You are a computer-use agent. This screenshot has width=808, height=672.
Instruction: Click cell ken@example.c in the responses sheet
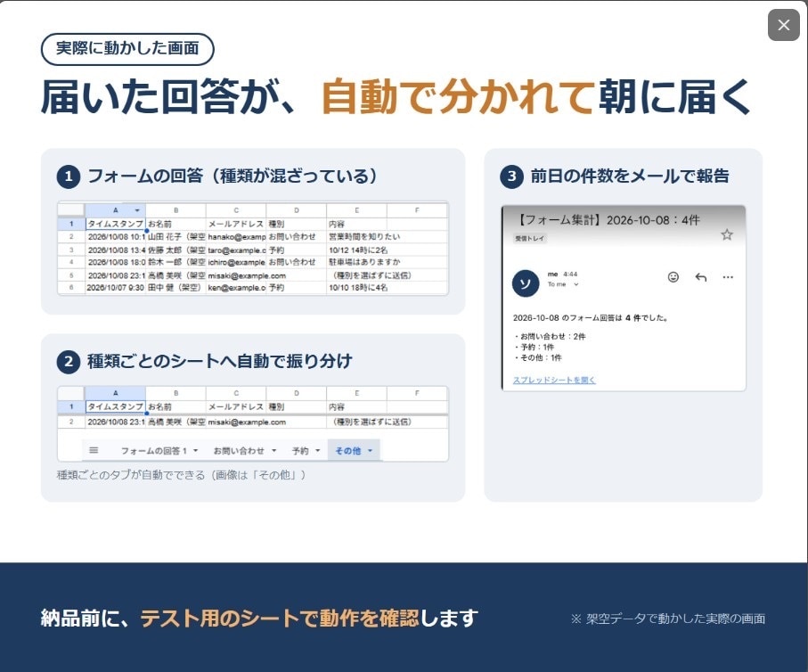(x=236, y=287)
